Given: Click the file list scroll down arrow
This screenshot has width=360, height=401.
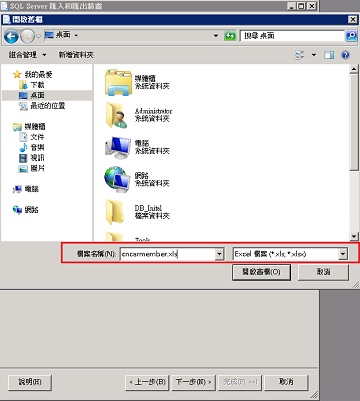Looking at the screenshot, I should 354,236.
